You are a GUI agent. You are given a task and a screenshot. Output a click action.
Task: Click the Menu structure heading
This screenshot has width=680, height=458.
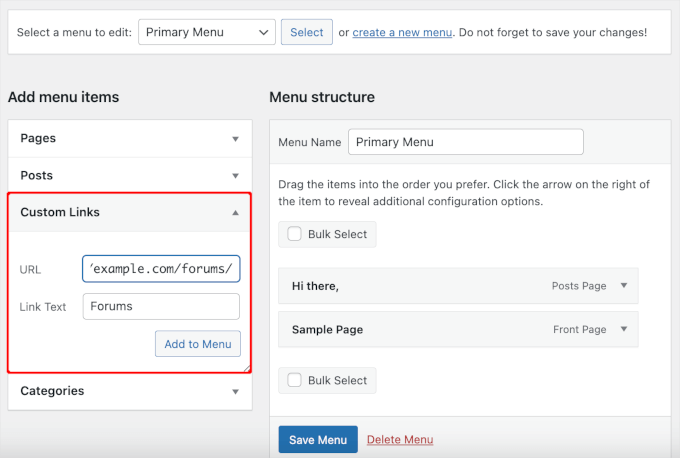322,97
